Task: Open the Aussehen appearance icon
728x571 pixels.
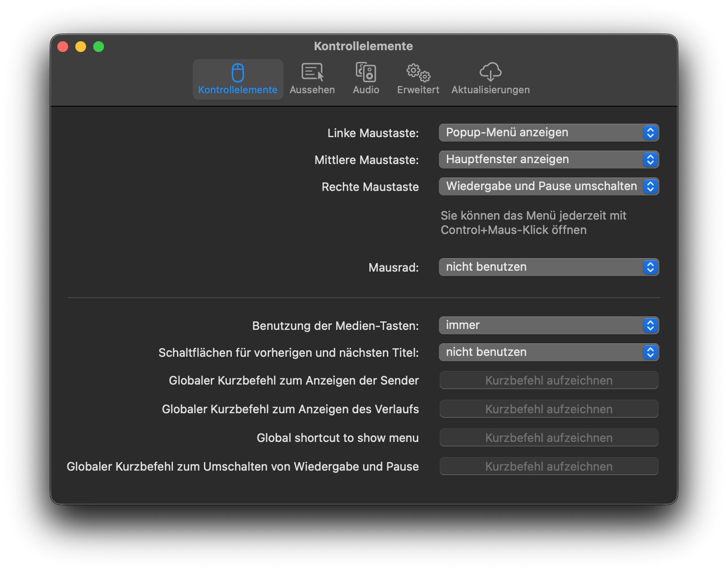Action: point(312,72)
